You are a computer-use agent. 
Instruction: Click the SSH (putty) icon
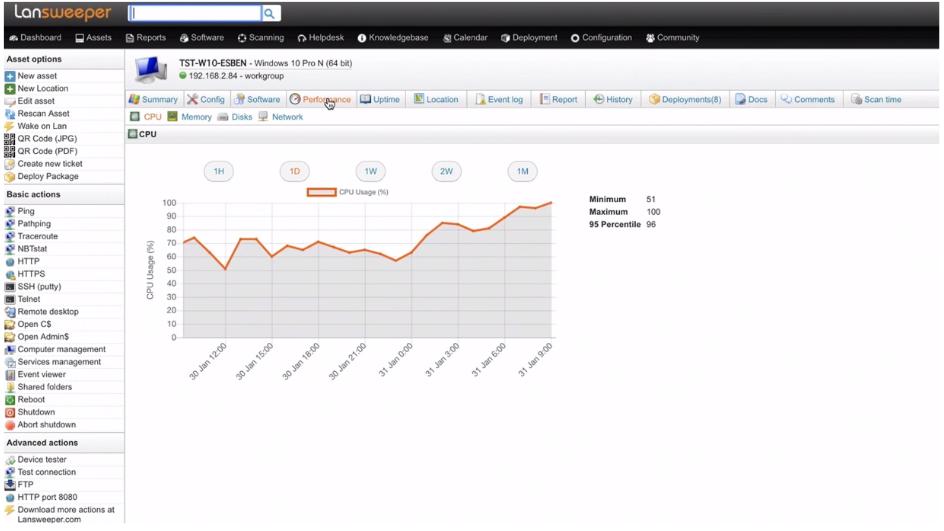click(x=10, y=287)
